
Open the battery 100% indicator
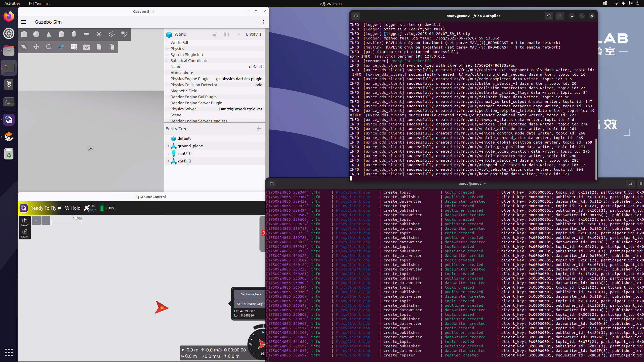click(x=107, y=208)
